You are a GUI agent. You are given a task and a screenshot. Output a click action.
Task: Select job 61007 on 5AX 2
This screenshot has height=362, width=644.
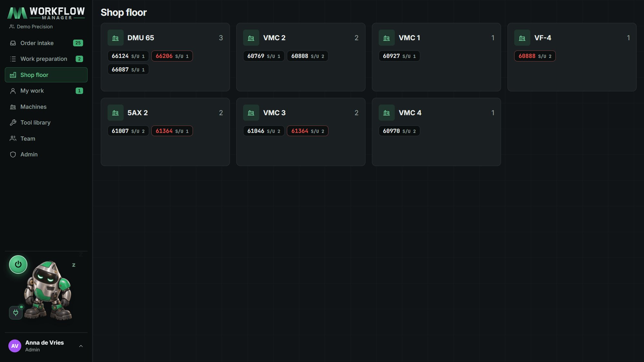[128, 131]
